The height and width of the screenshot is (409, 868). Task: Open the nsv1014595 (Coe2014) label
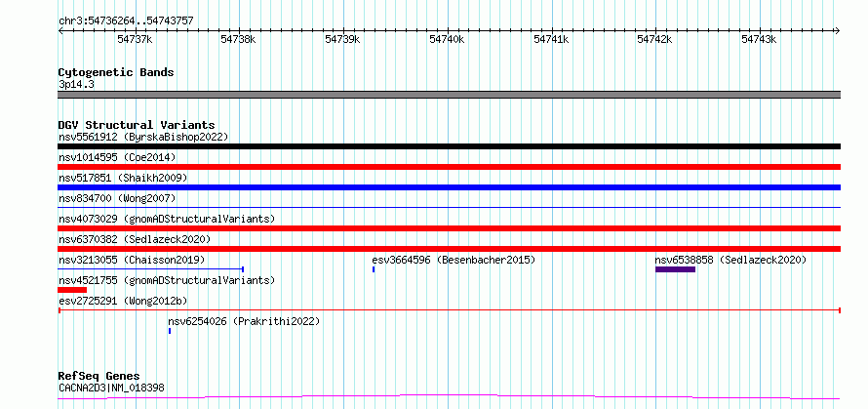117,157
